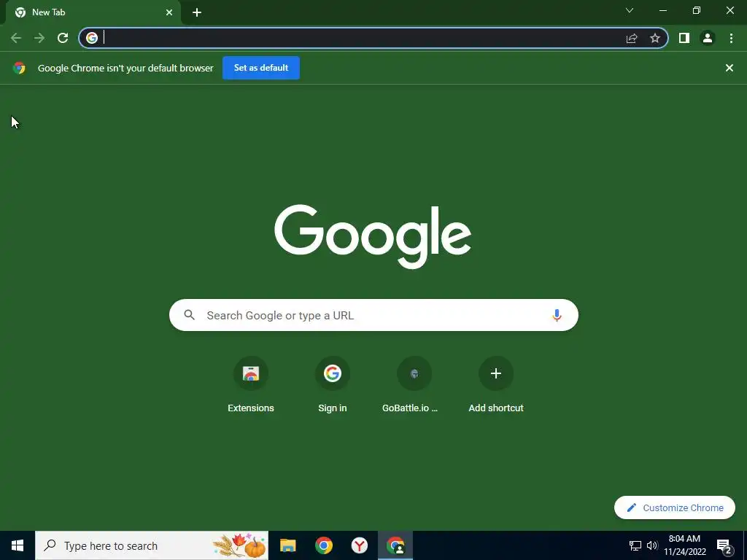This screenshot has width=747, height=560.
Task: Reload the current page
Action: point(63,38)
